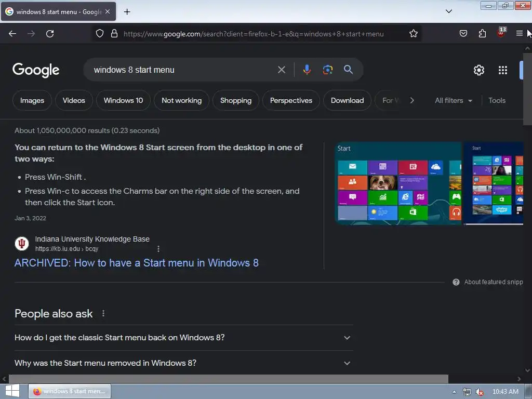This screenshot has width=532, height=399.
Task: Select the Download filter chip
Action: click(347, 100)
